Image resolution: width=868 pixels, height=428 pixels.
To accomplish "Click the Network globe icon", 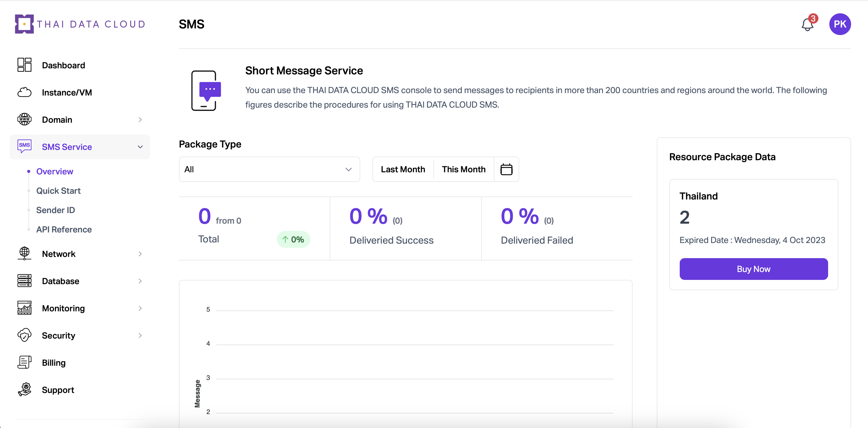I will [x=24, y=253].
